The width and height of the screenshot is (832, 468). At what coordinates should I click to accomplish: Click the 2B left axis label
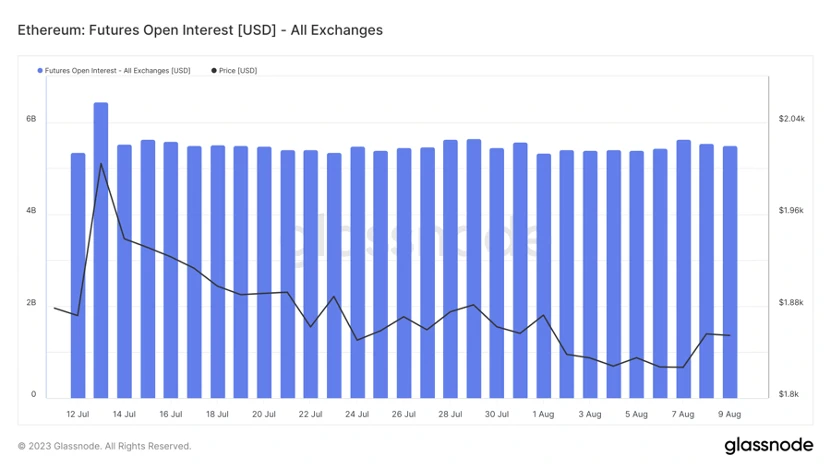click(31, 303)
